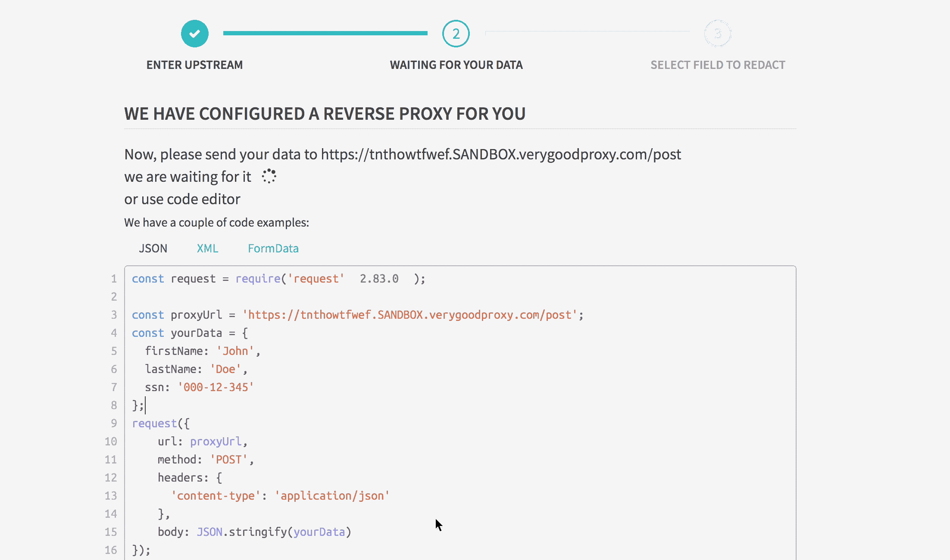Click the 'application/json' string in editor
Viewport: 950px width, 560px height.
tap(332, 496)
